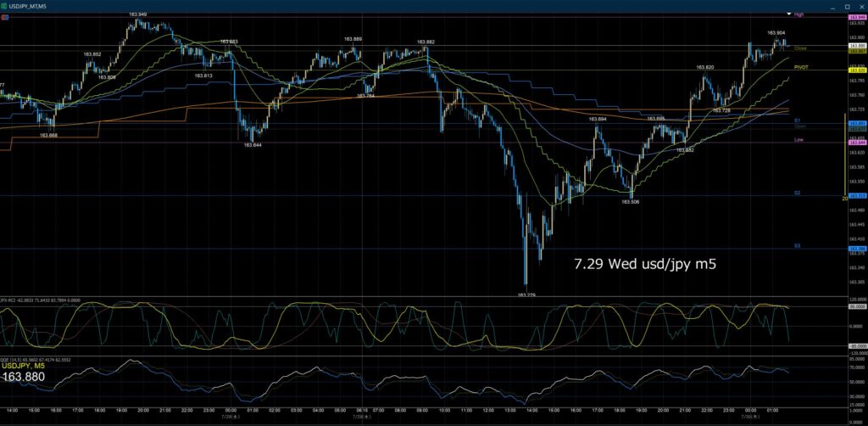Click the S2 support label

[x=797, y=193]
